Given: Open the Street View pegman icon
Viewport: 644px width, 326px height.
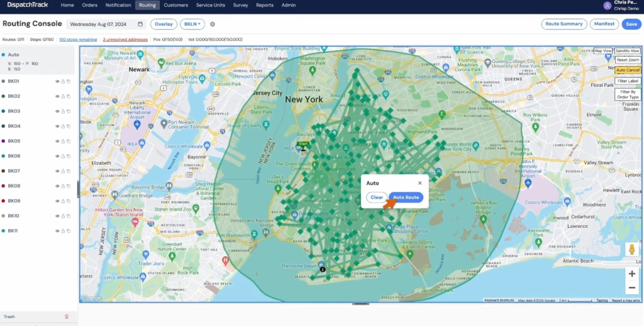Looking at the screenshot, I should coord(631,249).
